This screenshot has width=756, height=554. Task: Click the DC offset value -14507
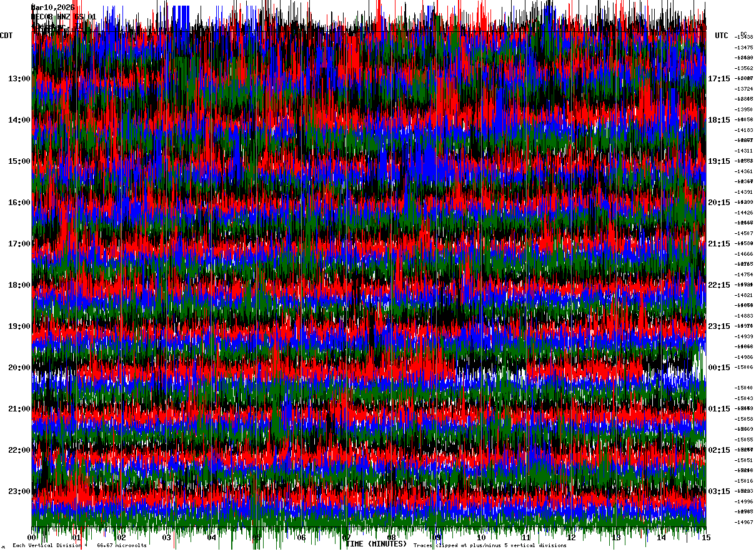point(744,233)
